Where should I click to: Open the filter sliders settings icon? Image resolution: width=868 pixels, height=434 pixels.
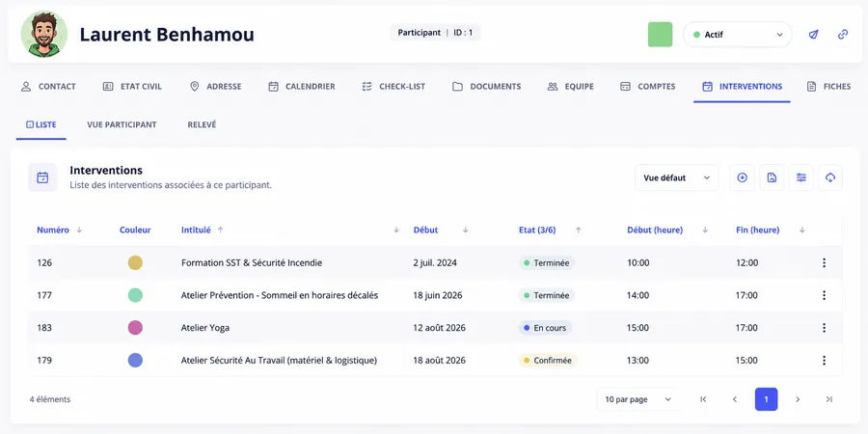click(801, 177)
